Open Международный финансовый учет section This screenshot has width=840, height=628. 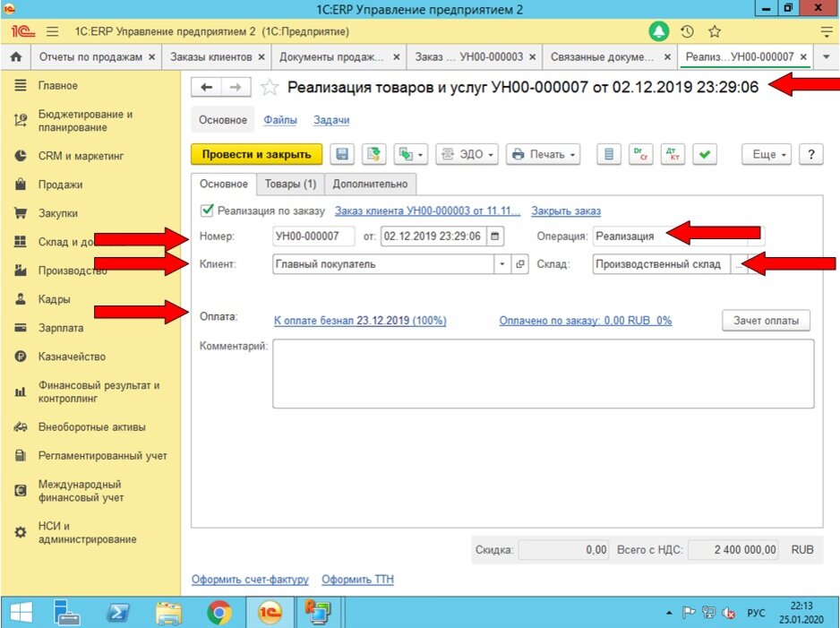pos(81,491)
